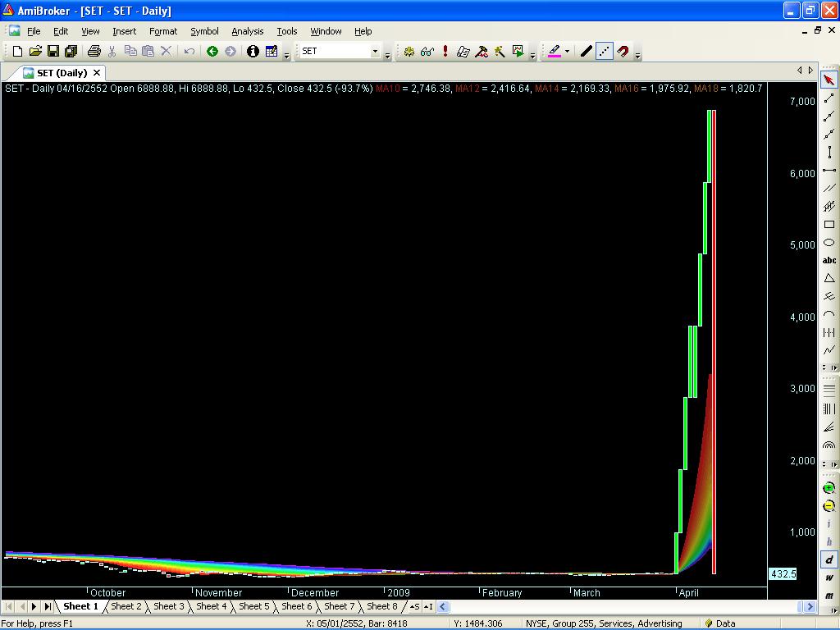Screen dimensions: 840x630
Task: Select the SET (Daily) document tab
Action: (x=62, y=73)
